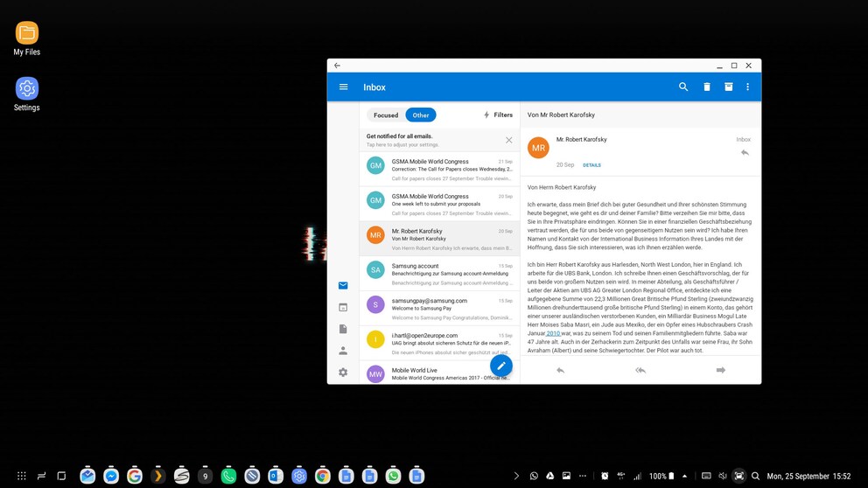Viewport: 868px width, 488px height.
Task: Click the MW avatar of Mobile World Live
Action: click(x=375, y=374)
